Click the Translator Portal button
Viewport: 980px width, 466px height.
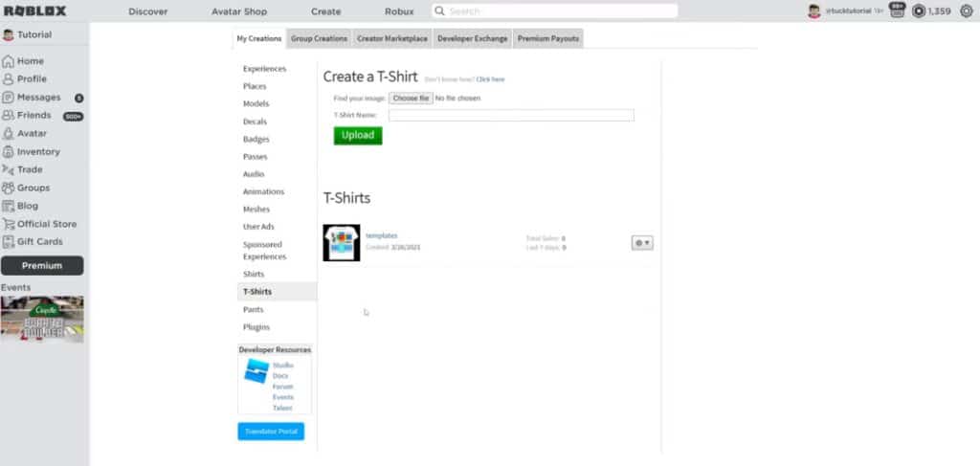tap(271, 432)
